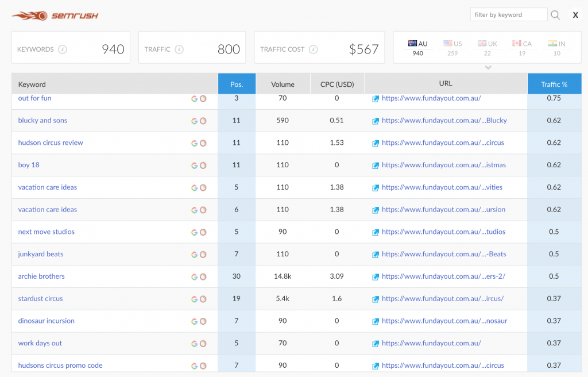Click the Google icon for 'next move studios'
Viewport: 588px width, 377px height.
[x=194, y=232]
